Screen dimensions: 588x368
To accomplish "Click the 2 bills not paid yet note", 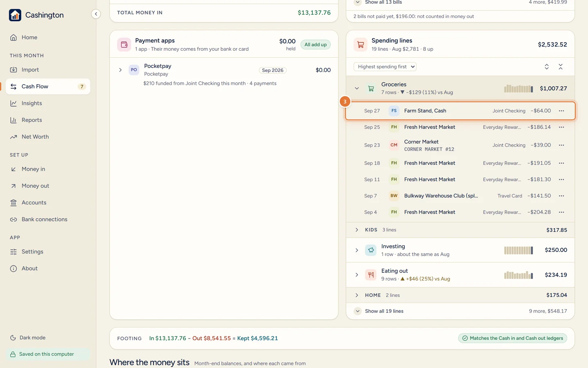I will 414,16.
